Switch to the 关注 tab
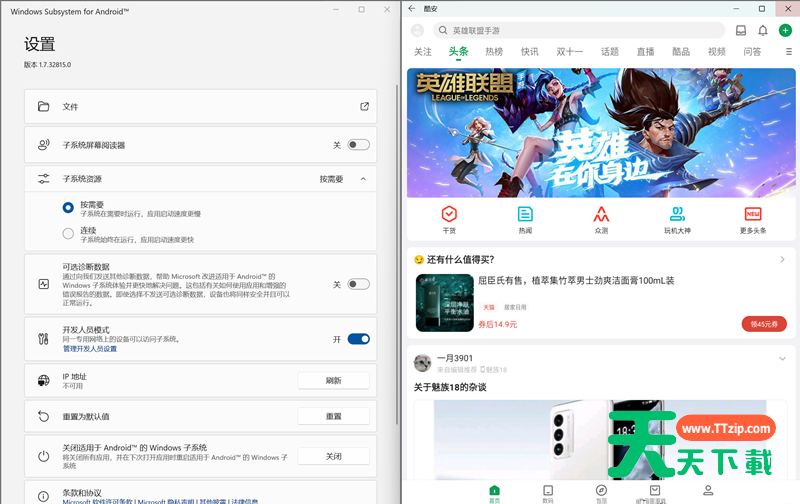Image resolution: width=800 pixels, height=504 pixels. [422, 52]
